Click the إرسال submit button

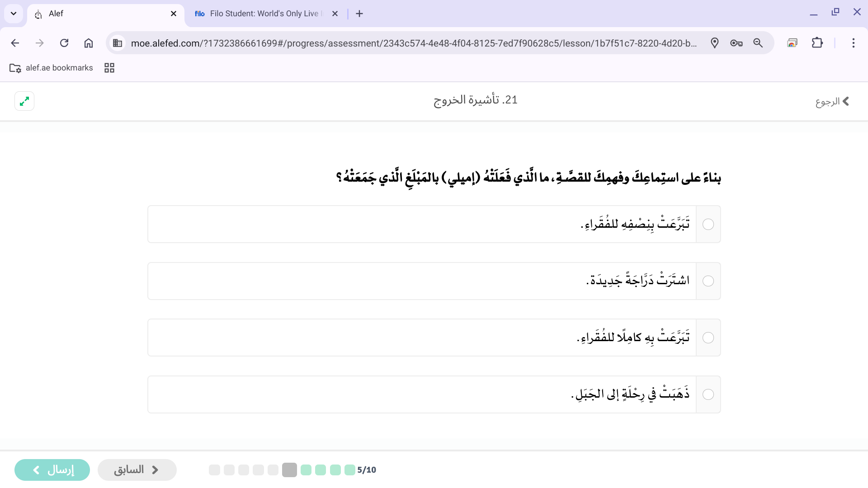point(52,470)
